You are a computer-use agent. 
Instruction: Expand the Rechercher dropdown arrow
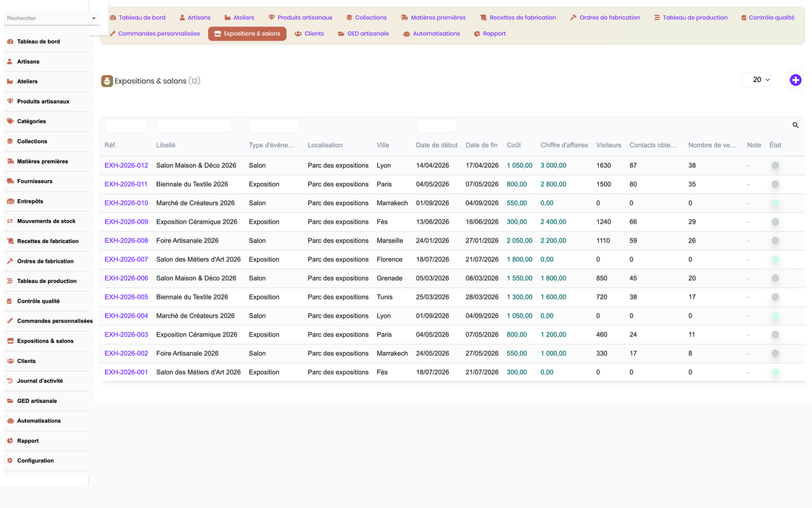[93, 18]
